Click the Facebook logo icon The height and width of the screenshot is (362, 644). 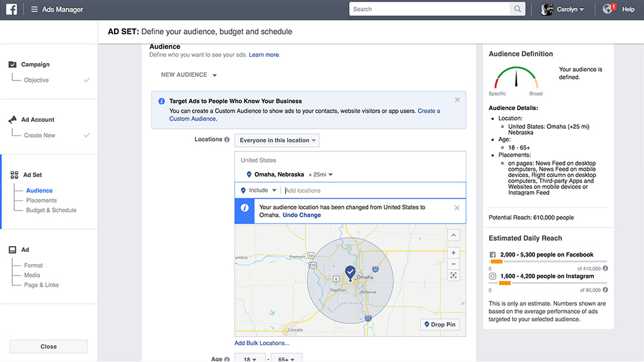pos(12,9)
